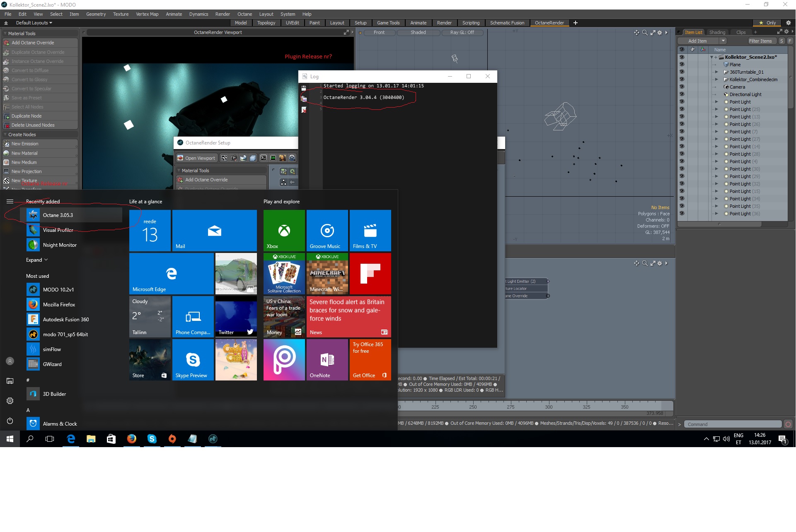Open the Add Item dropdown arrow

tap(723, 41)
